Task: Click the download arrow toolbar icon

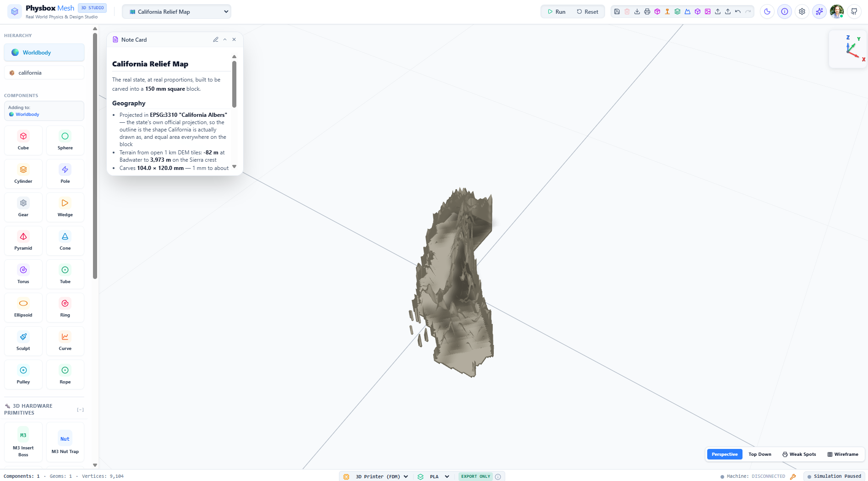Action: pyautogui.click(x=637, y=11)
